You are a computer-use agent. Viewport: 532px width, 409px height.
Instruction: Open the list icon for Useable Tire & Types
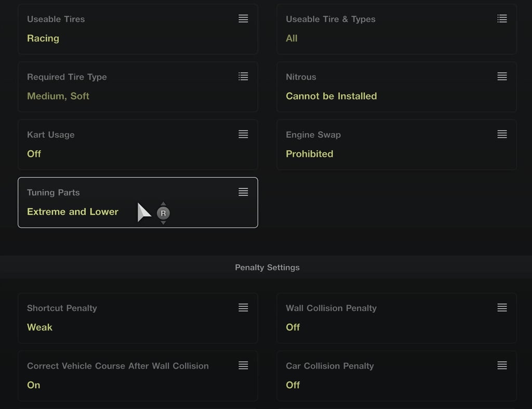point(502,19)
